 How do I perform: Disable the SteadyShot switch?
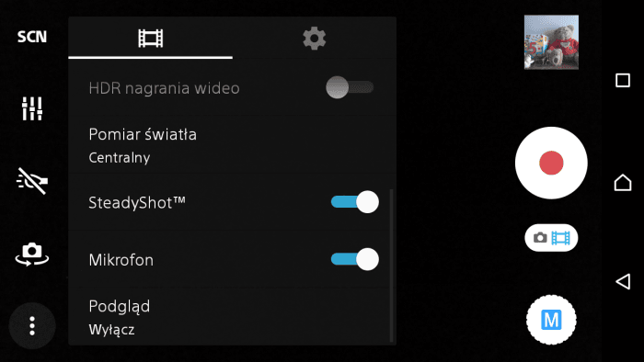point(355,202)
